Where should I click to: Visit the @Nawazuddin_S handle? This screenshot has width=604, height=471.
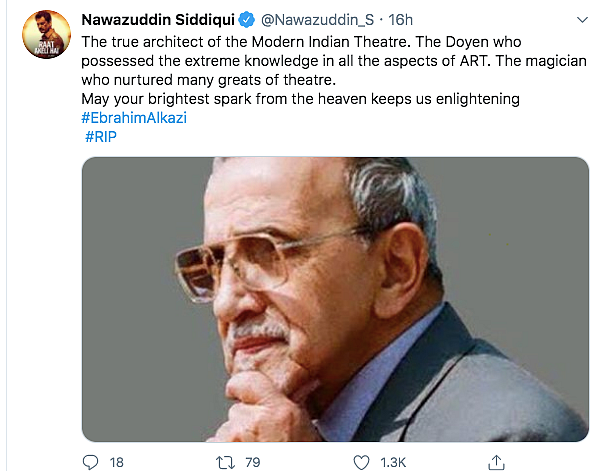pos(317,20)
